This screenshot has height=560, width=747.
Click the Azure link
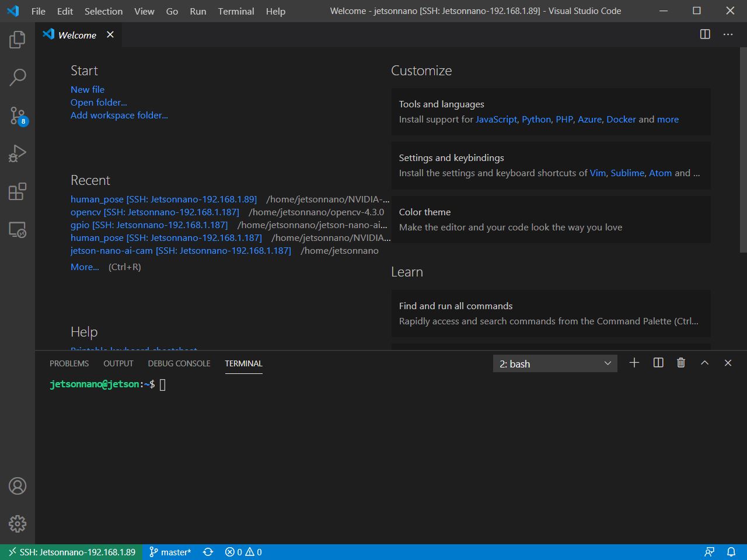click(x=589, y=119)
